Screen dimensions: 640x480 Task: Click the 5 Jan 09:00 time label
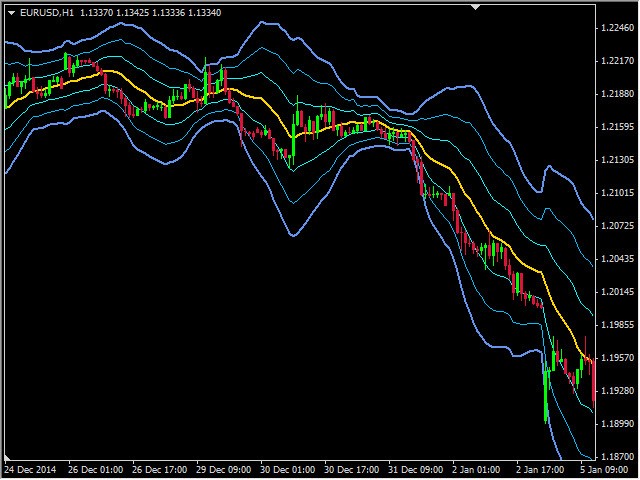(606, 468)
